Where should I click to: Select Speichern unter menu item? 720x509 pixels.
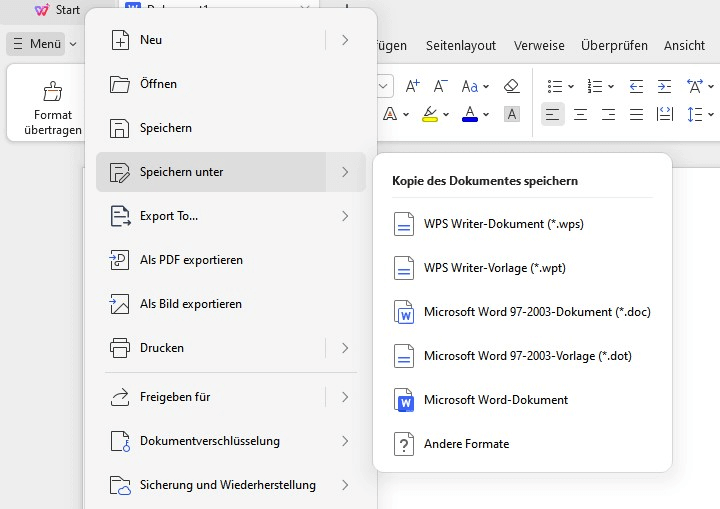(210, 172)
